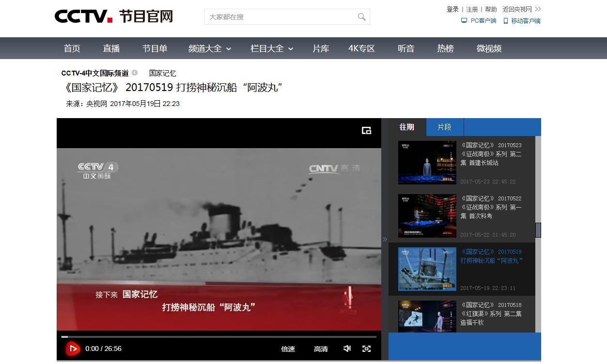
Task: Open 4K专区 in navigation bar
Action: [362, 48]
